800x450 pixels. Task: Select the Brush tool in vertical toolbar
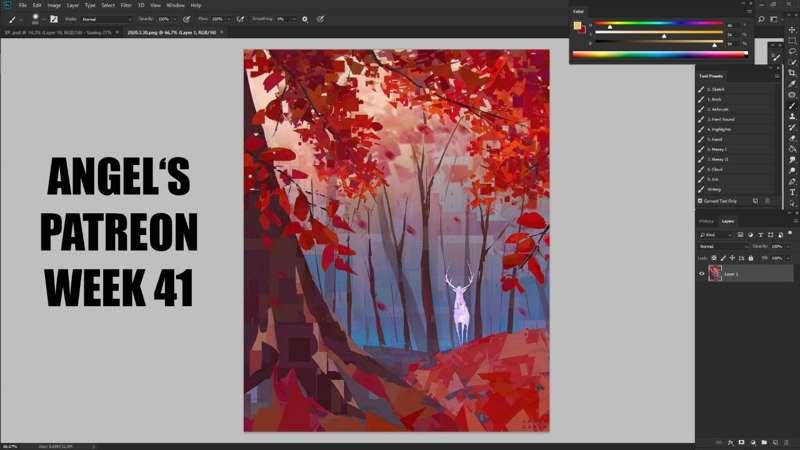coord(792,106)
